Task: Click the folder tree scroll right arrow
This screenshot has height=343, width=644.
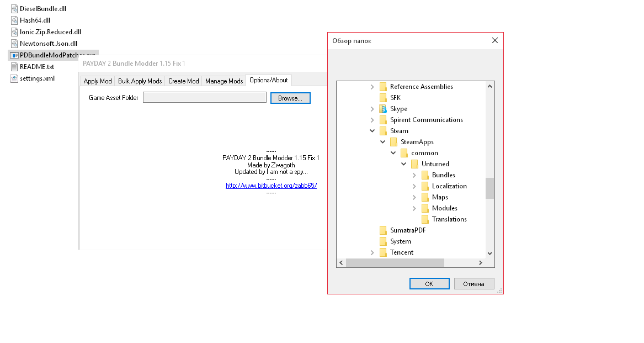Action: coord(481,262)
